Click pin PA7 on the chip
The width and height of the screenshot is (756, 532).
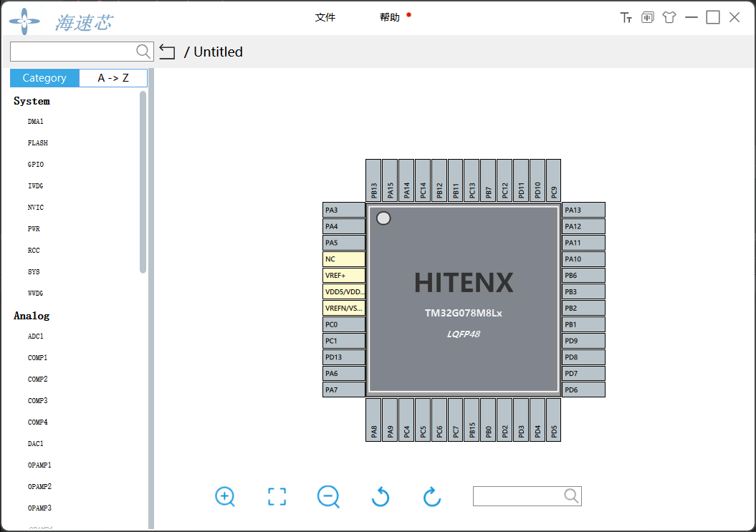(x=344, y=390)
